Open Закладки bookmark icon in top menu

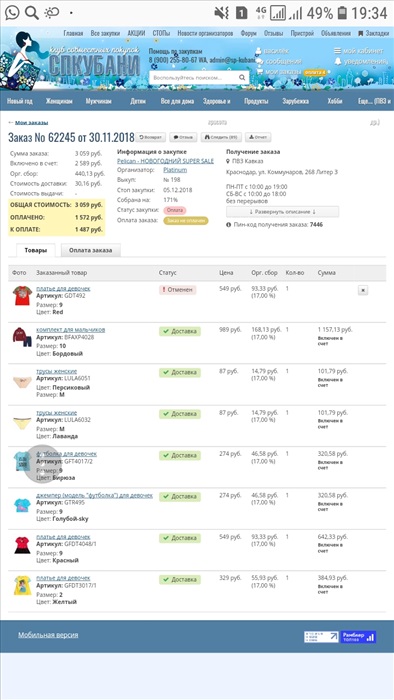(x=361, y=33)
